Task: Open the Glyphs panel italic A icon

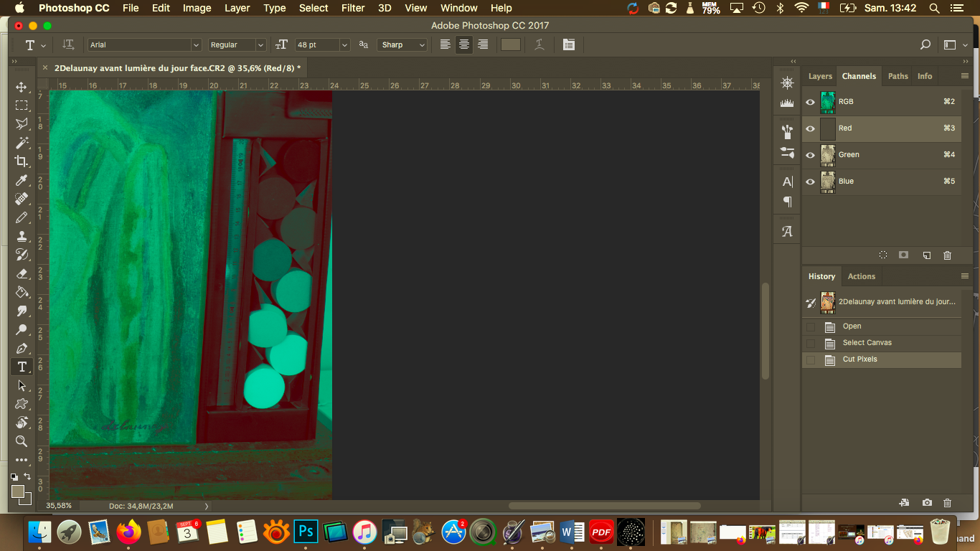Action: click(787, 231)
